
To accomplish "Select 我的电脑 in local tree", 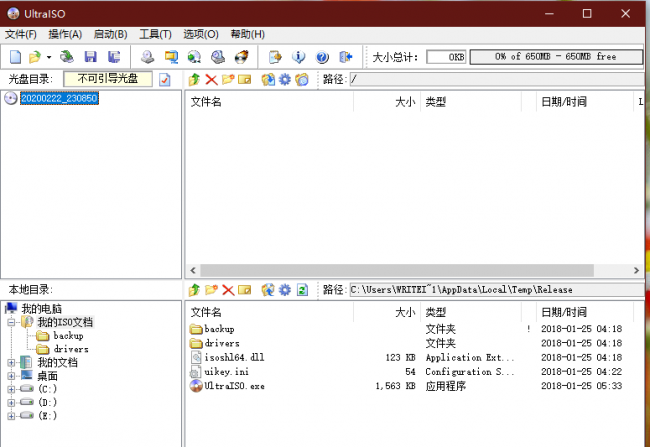I will pos(41,309).
